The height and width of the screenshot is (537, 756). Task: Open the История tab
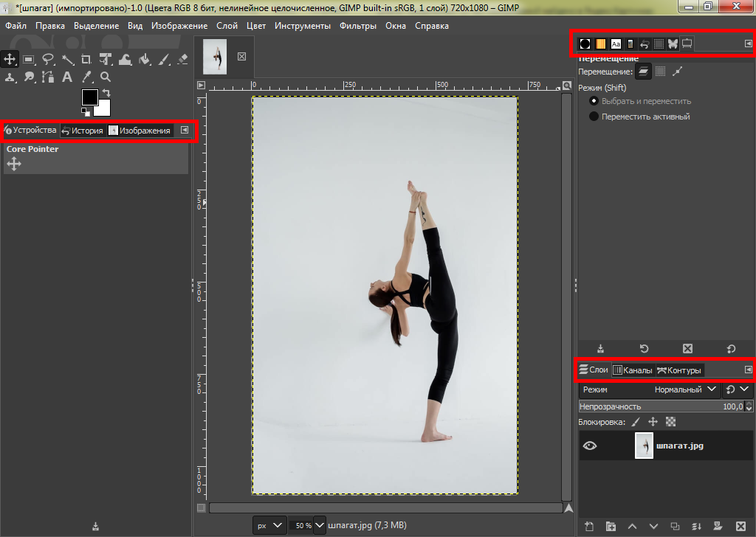[83, 131]
